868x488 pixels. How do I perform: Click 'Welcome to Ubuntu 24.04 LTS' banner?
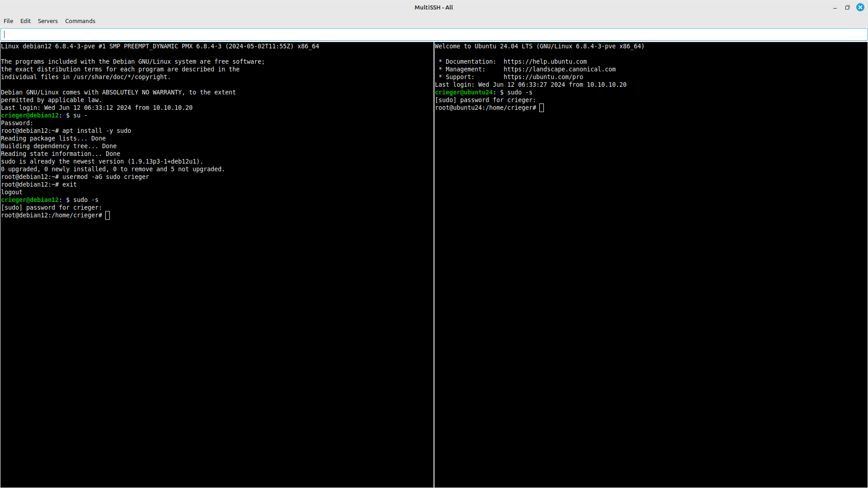click(540, 47)
